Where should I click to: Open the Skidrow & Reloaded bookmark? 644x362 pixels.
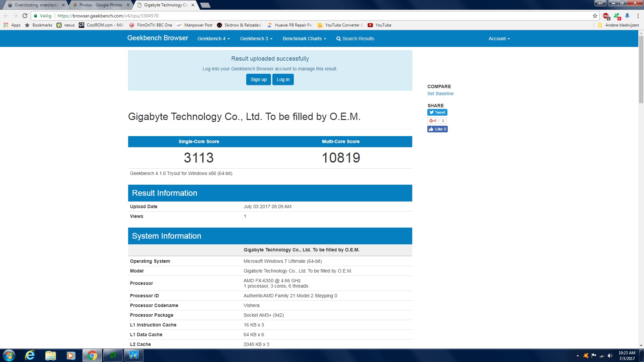239,25
